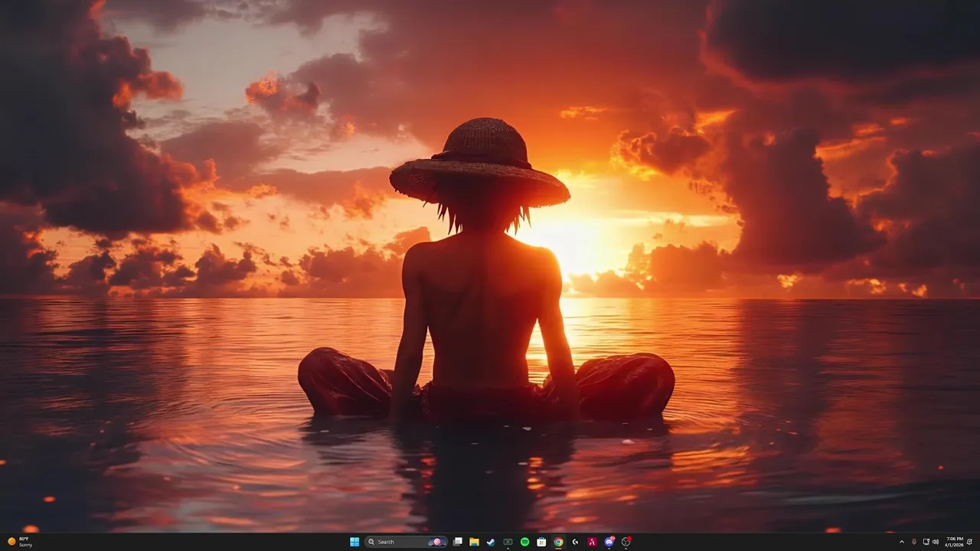The image size is (980, 551).
Task: Open File Explorer from taskbar
Action: 474,542
